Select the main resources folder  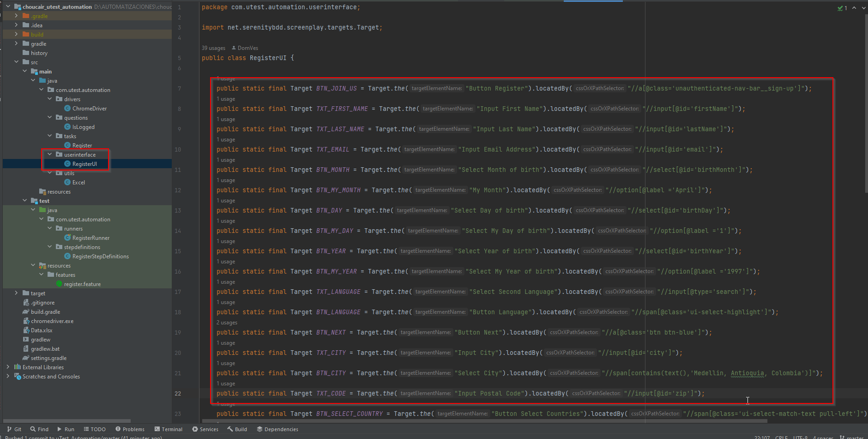[x=59, y=192]
